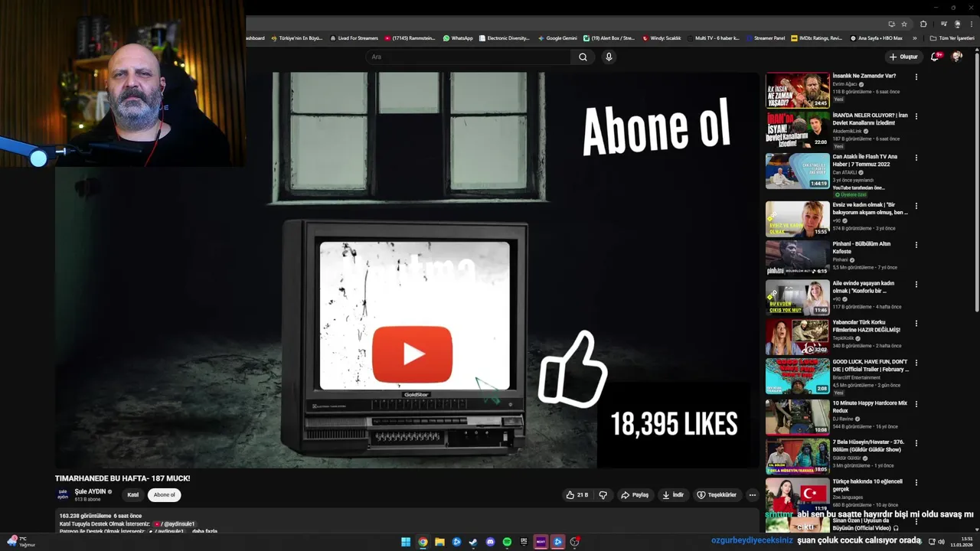
Task: Open IMDb Ratings bookmark
Action: (x=817, y=37)
